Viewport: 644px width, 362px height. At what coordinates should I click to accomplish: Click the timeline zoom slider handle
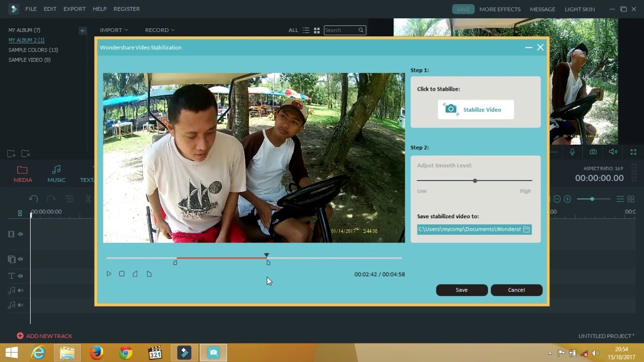click(592, 199)
